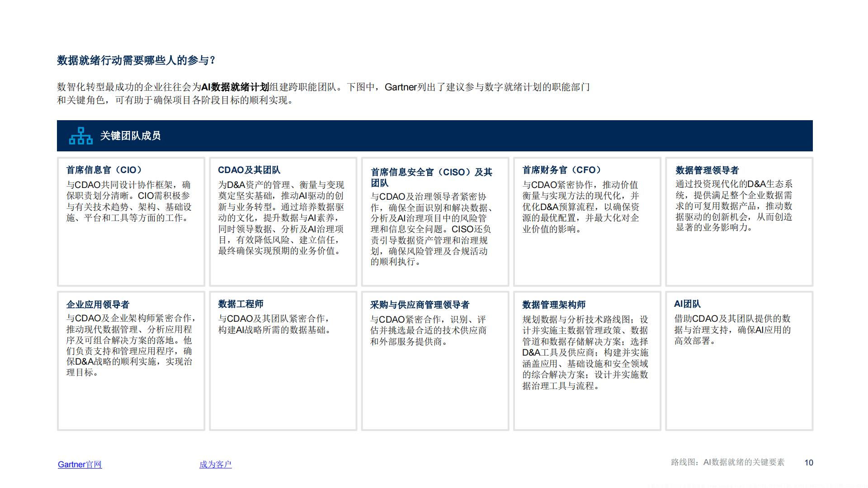868x488 pixels.
Task: Click the paragraph starting 为D&A资产的管理
Action: coord(281,218)
